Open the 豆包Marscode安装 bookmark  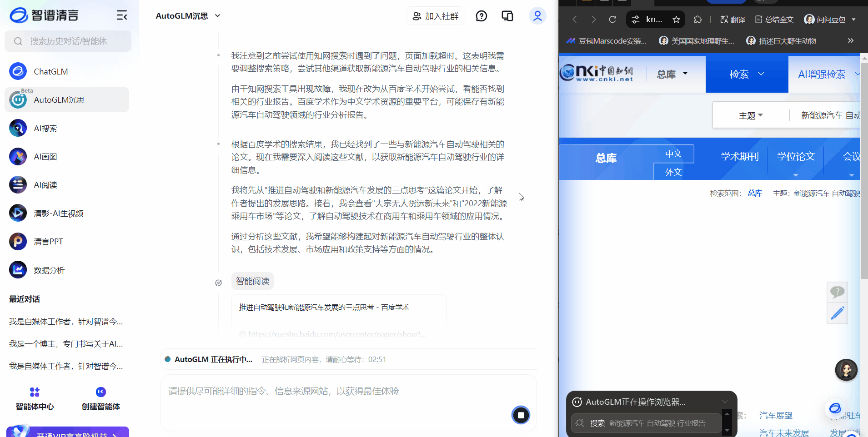point(606,41)
